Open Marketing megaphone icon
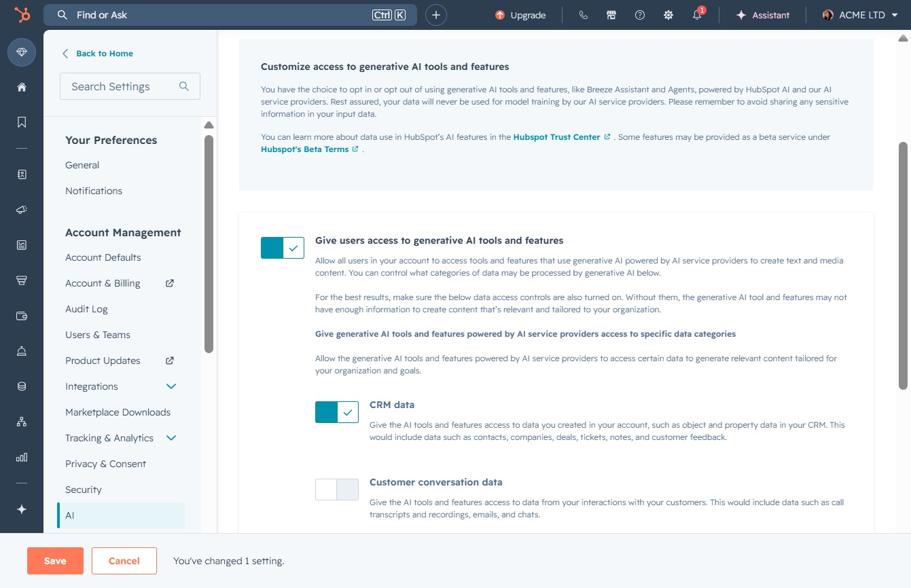This screenshot has height=588, width=911. click(x=22, y=210)
